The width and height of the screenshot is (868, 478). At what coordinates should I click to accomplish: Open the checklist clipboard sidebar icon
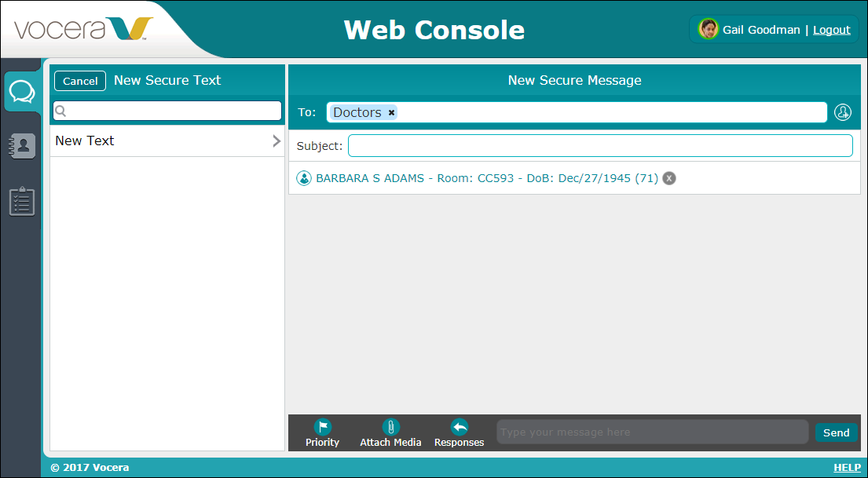point(22,201)
